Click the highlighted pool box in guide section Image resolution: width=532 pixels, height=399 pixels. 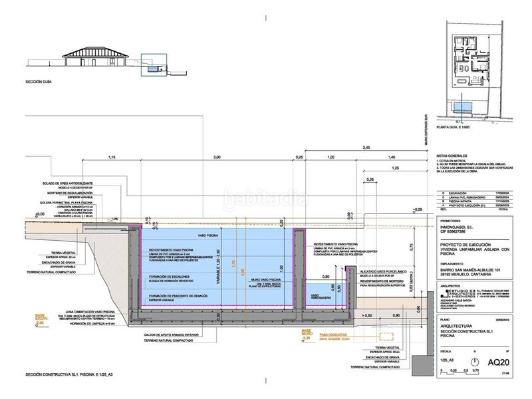(x=154, y=65)
